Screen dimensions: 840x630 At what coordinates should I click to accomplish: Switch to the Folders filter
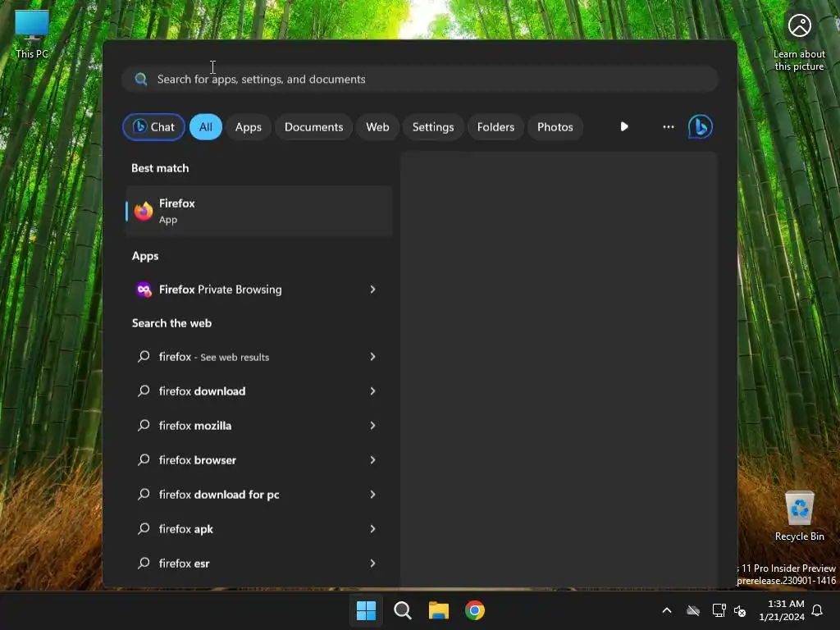pyautogui.click(x=495, y=127)
